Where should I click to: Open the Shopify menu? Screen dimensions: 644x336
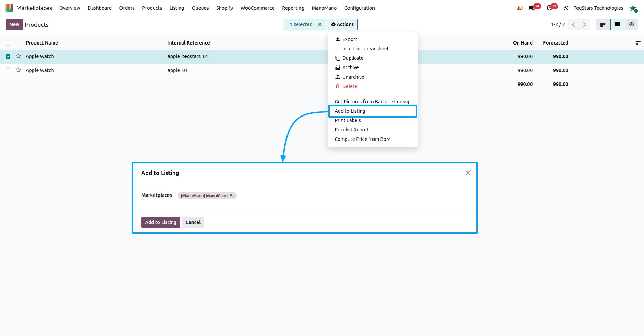[x=225, y=8]
